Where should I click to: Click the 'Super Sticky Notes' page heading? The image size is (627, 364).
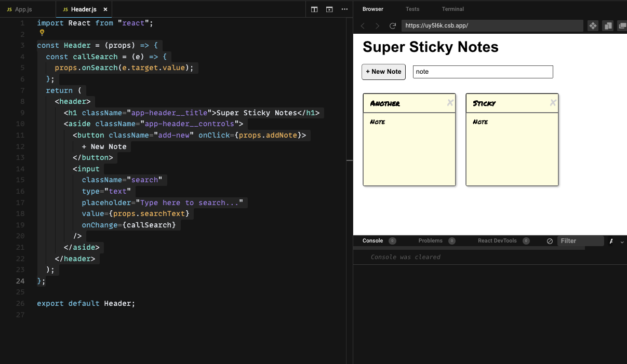tap(431, 47)
